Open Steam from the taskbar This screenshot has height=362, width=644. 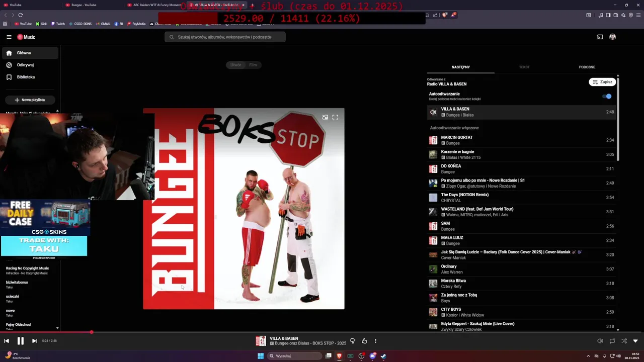coord(383,356)
